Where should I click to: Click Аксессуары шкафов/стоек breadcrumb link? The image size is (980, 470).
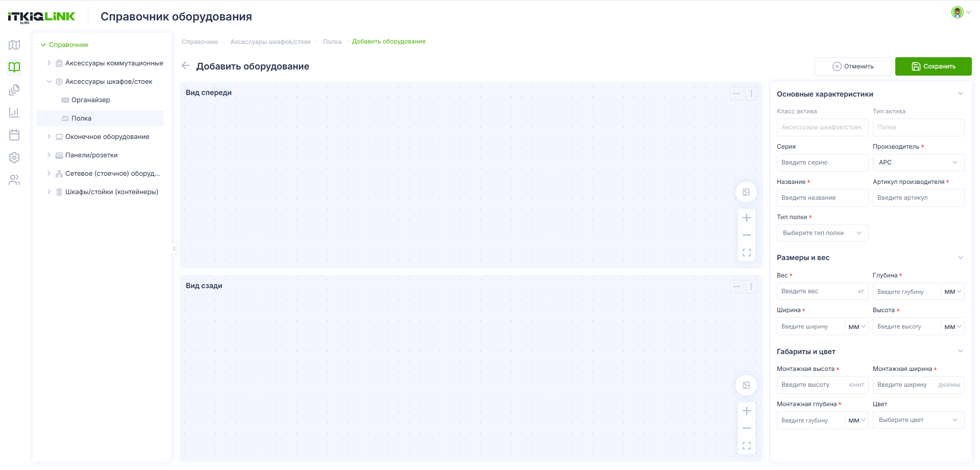(271, 42)
